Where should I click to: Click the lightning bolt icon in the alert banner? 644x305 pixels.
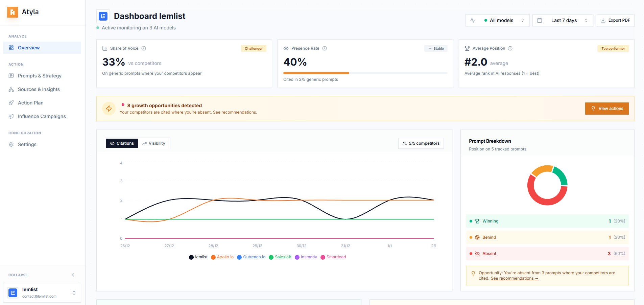(x=109, y=109)
